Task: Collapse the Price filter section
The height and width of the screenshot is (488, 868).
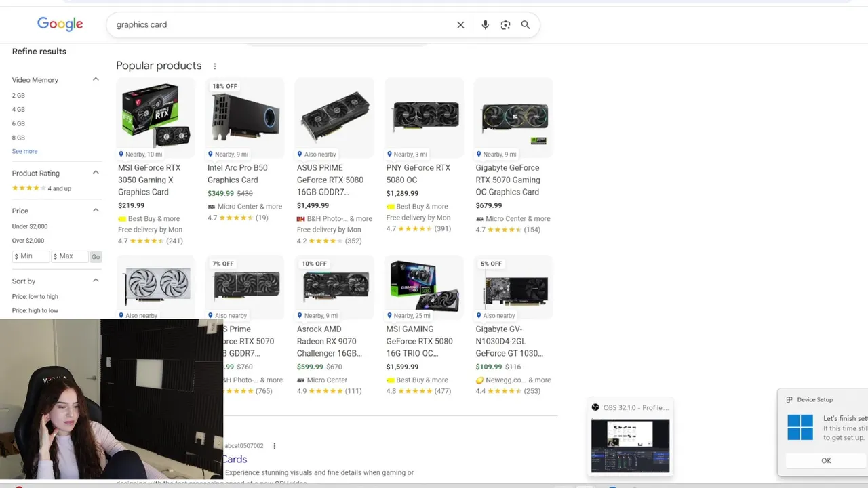Action: 96,211
